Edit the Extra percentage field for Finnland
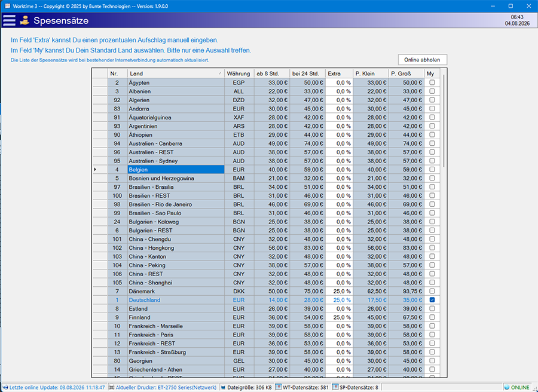This screenshot has height=392, width=538. click(339, 317)
